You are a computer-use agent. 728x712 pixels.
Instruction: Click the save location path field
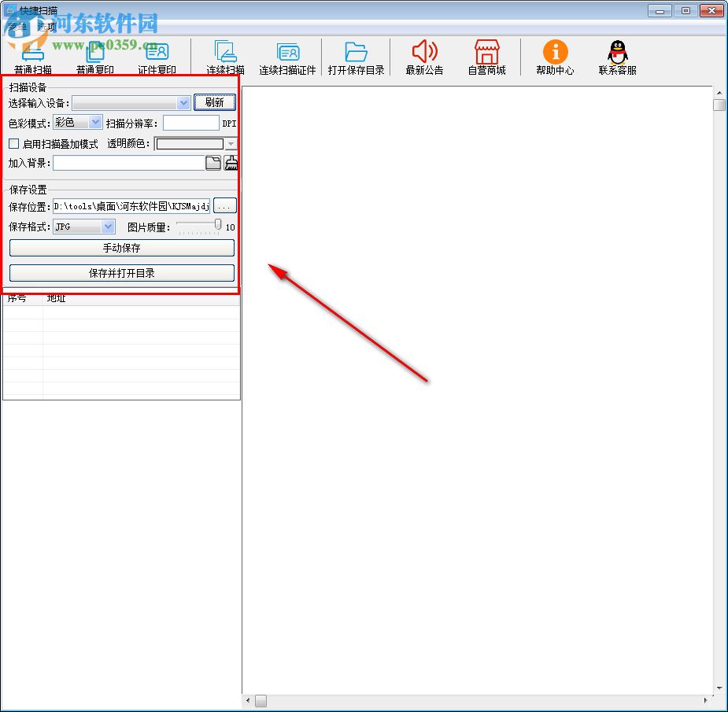(x=131, y=206)
